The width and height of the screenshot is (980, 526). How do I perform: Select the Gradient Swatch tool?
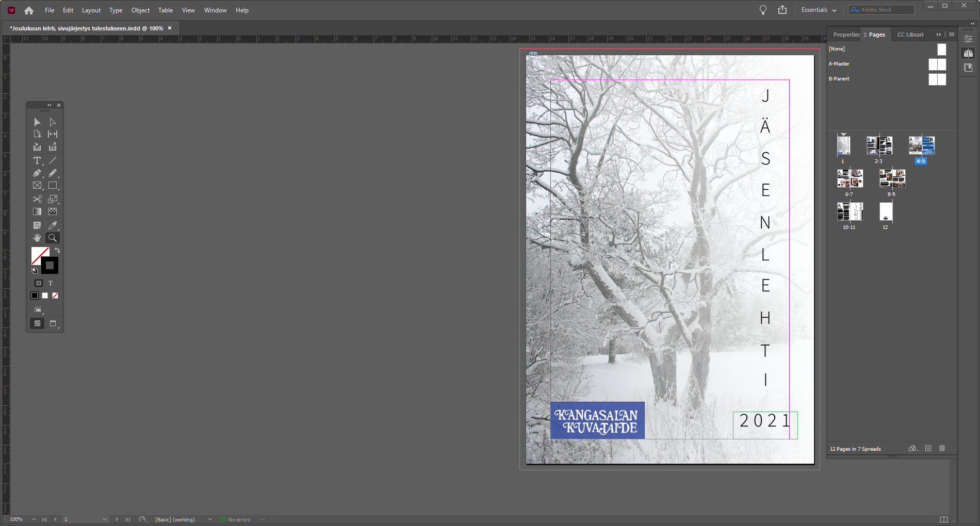(x=37, y=211)
